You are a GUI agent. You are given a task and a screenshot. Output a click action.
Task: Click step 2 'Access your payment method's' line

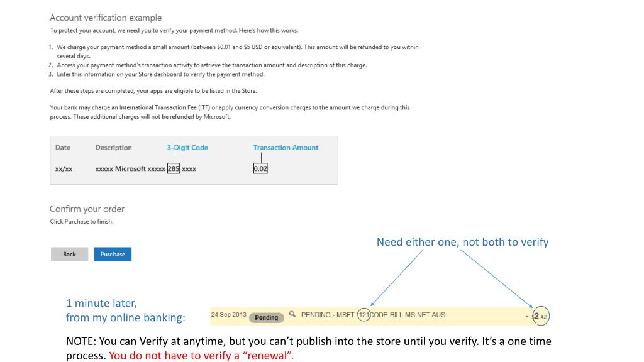coord(211,65)
